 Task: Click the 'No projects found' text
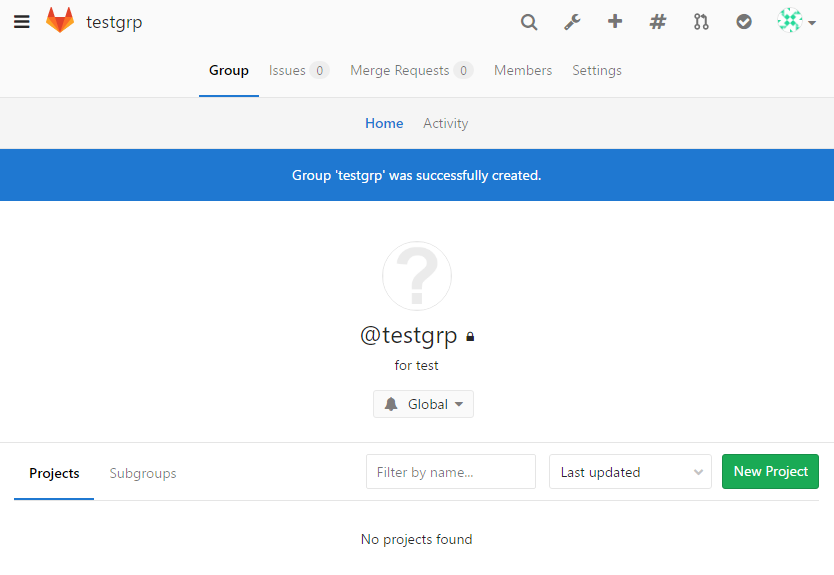point(416,539)
